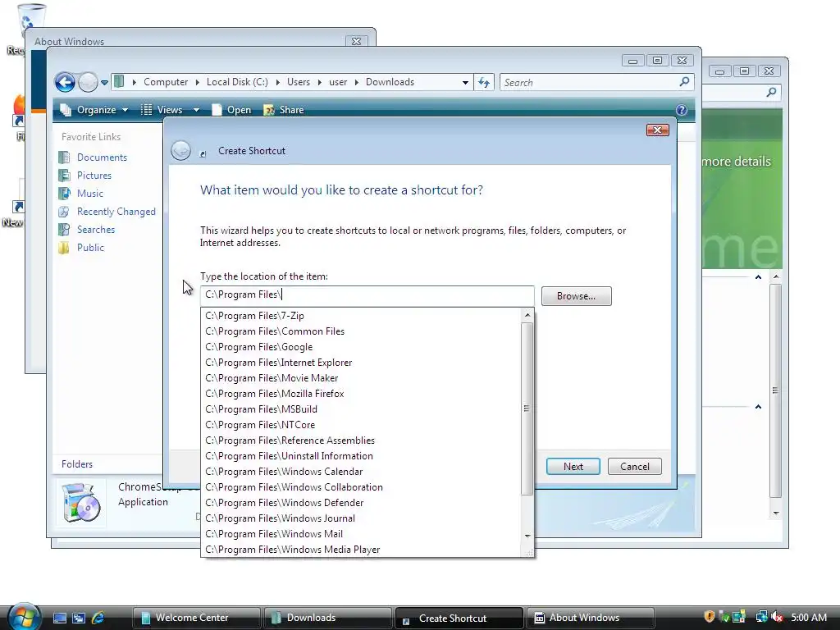Open recent pages dropdown beside Forward arrow
This screenshot has width=840, height=630.
point(104,83)
